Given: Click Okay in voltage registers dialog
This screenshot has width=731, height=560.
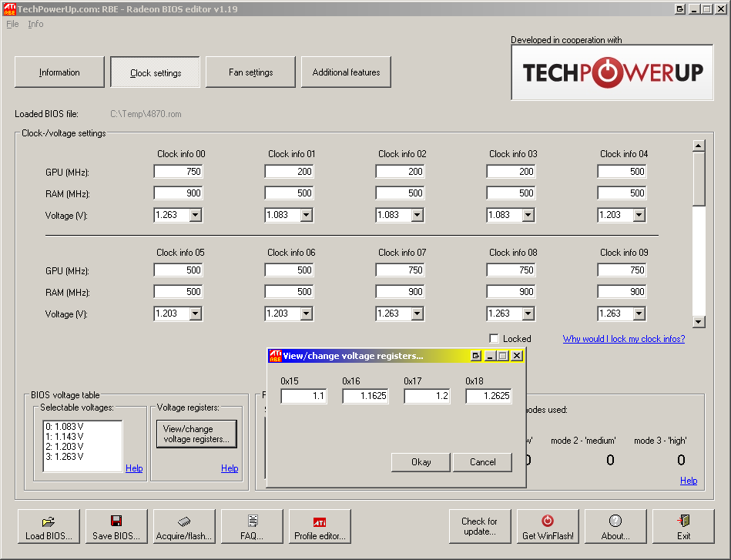Looking at the screenshot, I should [421, 462].
